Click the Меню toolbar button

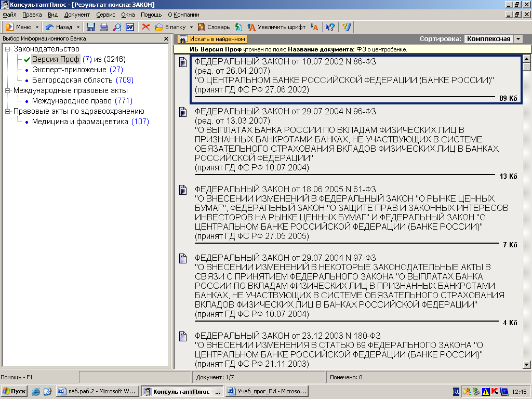19,27
